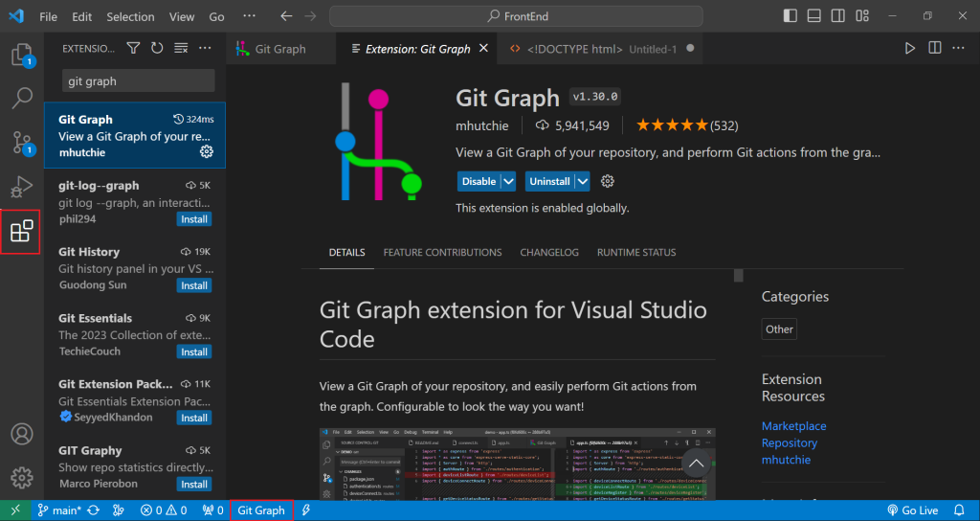Open gear settings for Git Graph list item
Screen dimensions: 980x521
[207, 151]
